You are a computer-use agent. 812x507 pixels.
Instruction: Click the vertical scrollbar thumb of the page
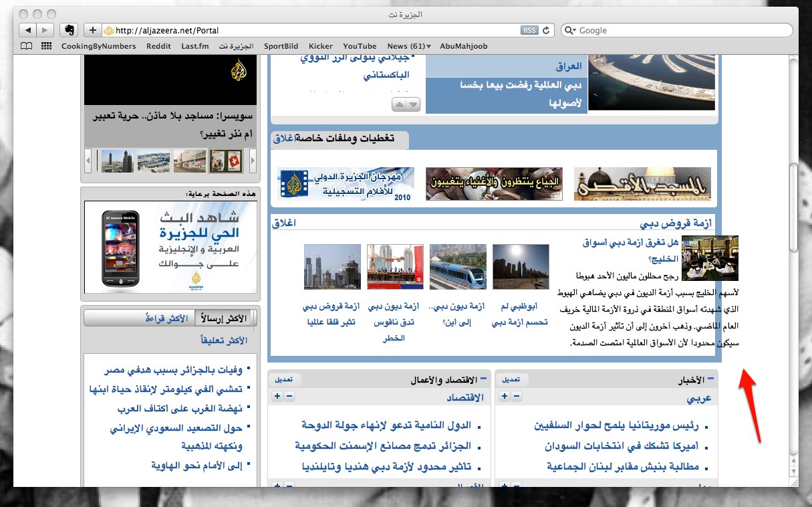tap(793, 207)
